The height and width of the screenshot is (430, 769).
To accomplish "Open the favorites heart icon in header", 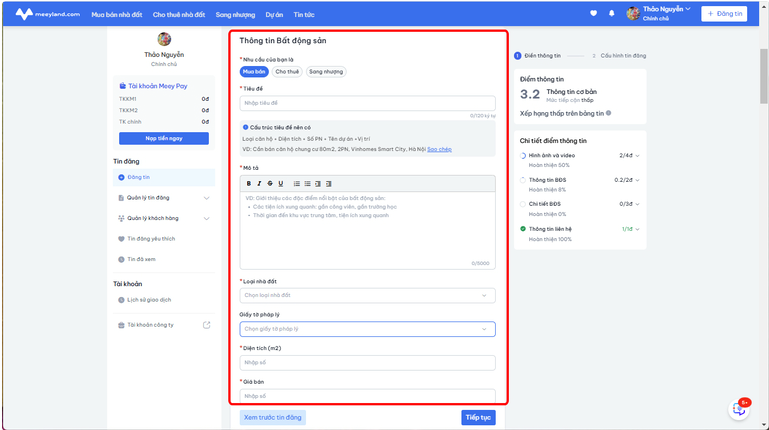I will point(593,14).
